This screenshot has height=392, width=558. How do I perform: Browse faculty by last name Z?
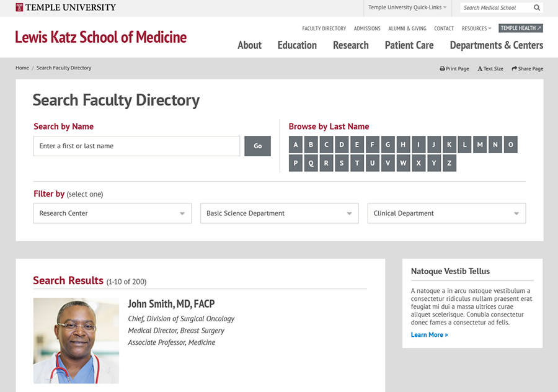click(449, 163)
